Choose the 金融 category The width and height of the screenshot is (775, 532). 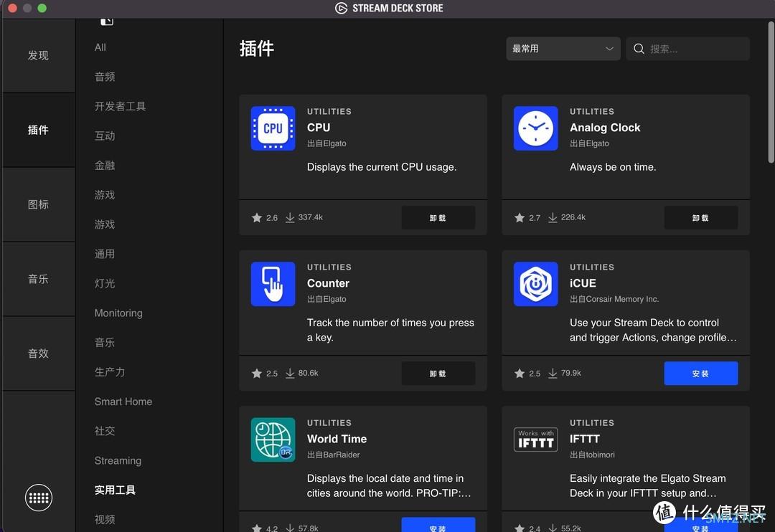click(105, 166)
